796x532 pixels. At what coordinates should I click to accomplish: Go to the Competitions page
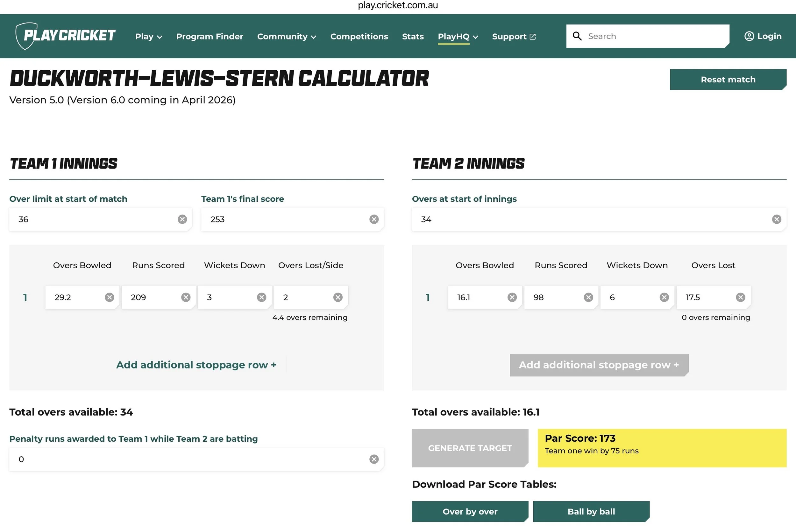click(x=359, y=36)
